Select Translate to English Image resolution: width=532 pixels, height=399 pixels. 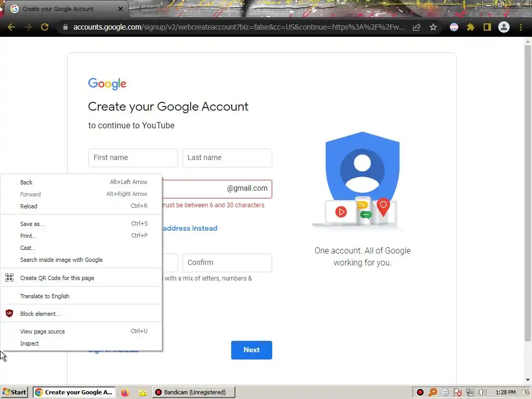(x=81, y=296)
